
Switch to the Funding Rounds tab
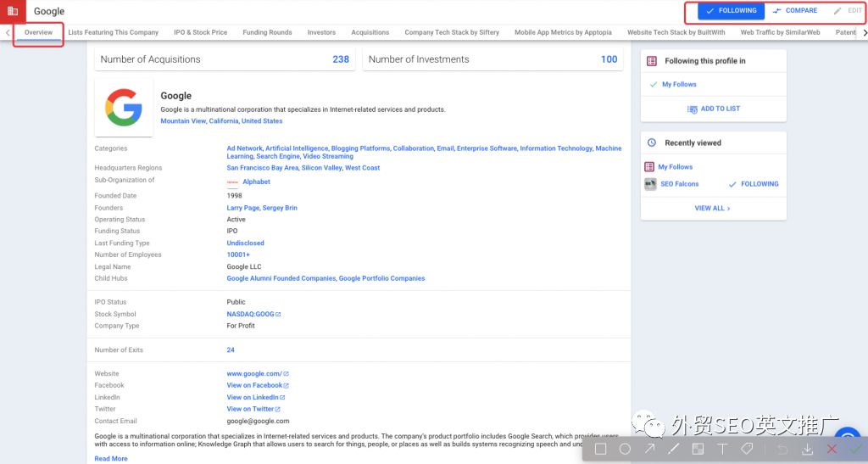267,32
